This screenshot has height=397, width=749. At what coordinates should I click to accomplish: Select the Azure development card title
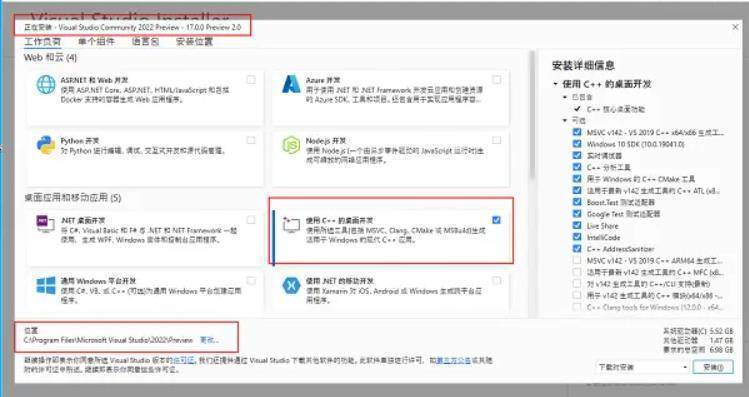pyautogui.click(x=323, y=80)
